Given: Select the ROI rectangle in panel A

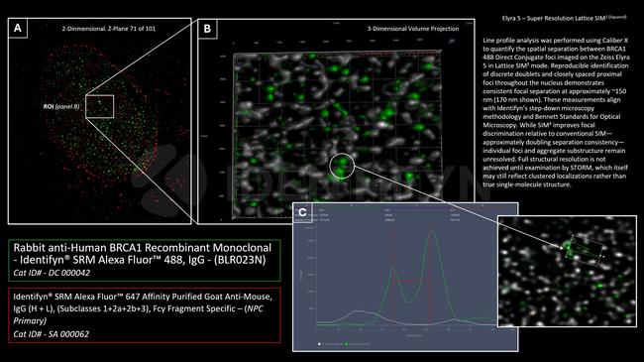Looking at the screenshot, I should pos(100,106).
